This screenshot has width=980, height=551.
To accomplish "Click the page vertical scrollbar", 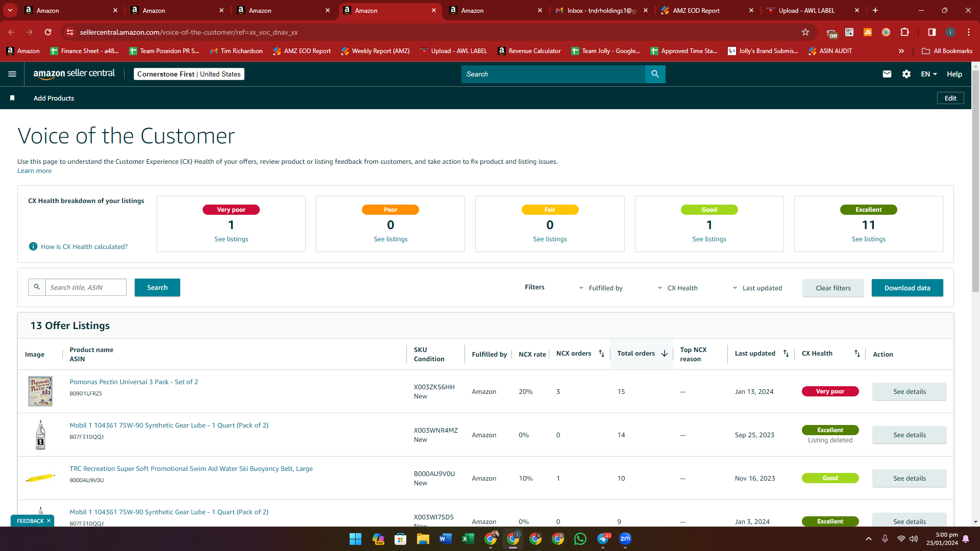I will [975, 180].
